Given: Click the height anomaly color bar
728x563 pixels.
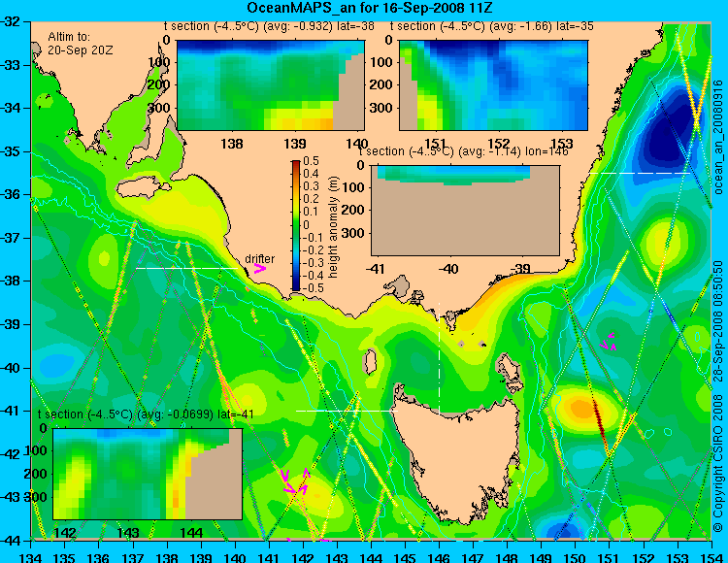Looking at the screenshot, I should tap(296, 225).
